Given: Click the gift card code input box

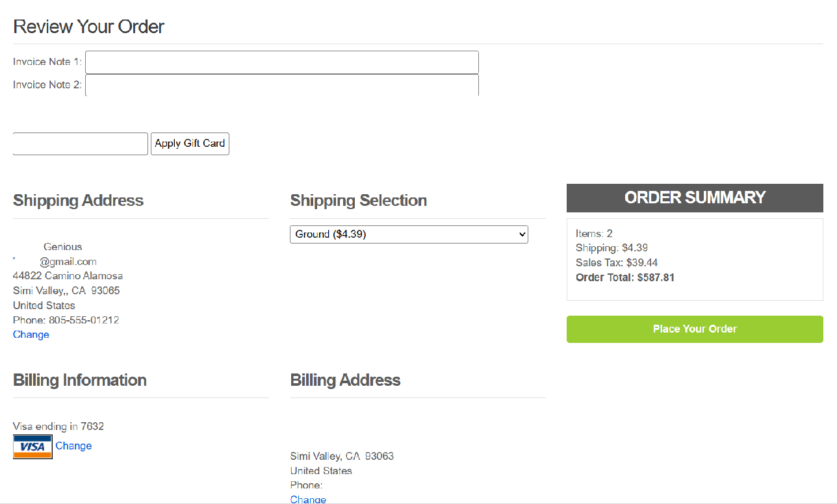Looking at the screenshot, I should click(x=81, y=144).
